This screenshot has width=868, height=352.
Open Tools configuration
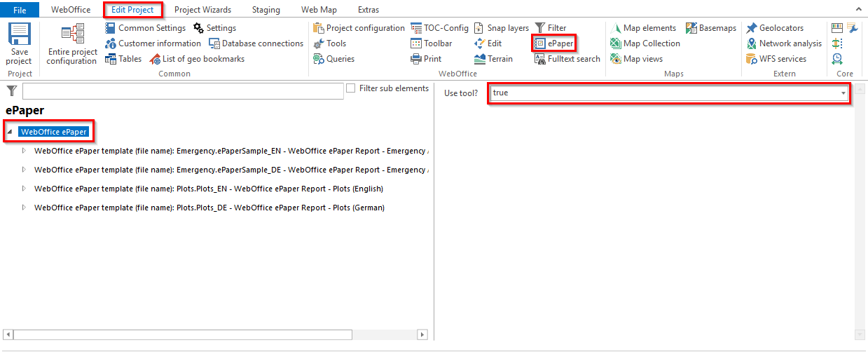click(329, 43)
